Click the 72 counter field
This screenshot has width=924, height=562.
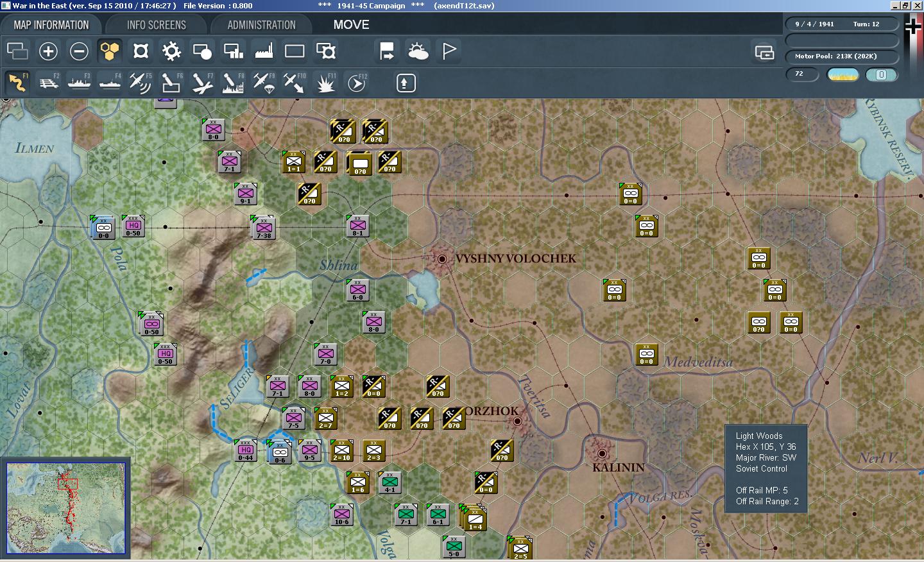802,74
